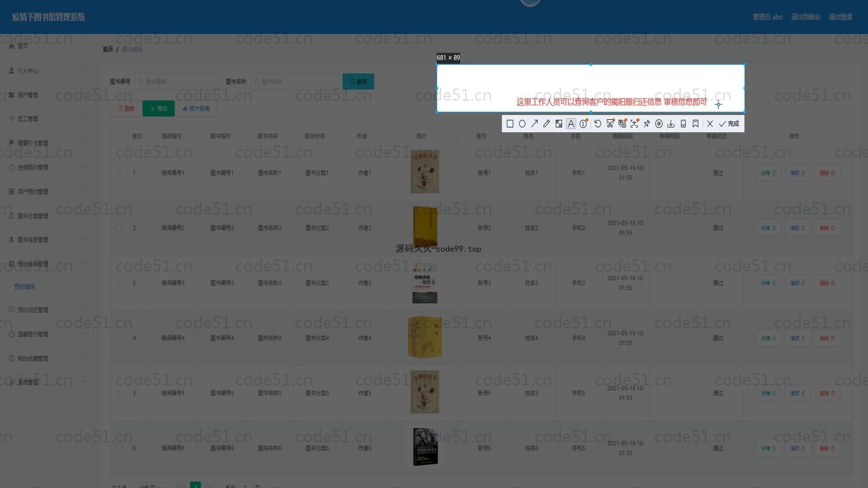Screen dimensions: 868x488
Task: Click 完成 to finish the screenshot
Action: [729, 124]
